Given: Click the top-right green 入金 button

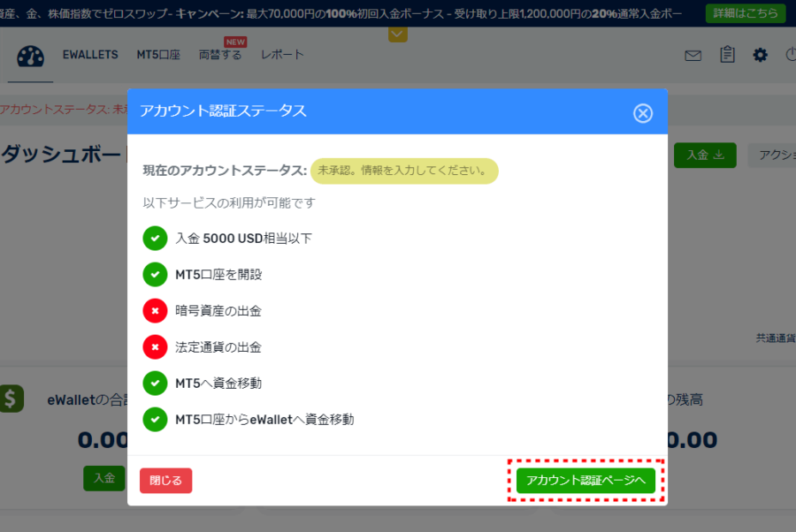Looking at the screenshot, I should coord(705,156).
